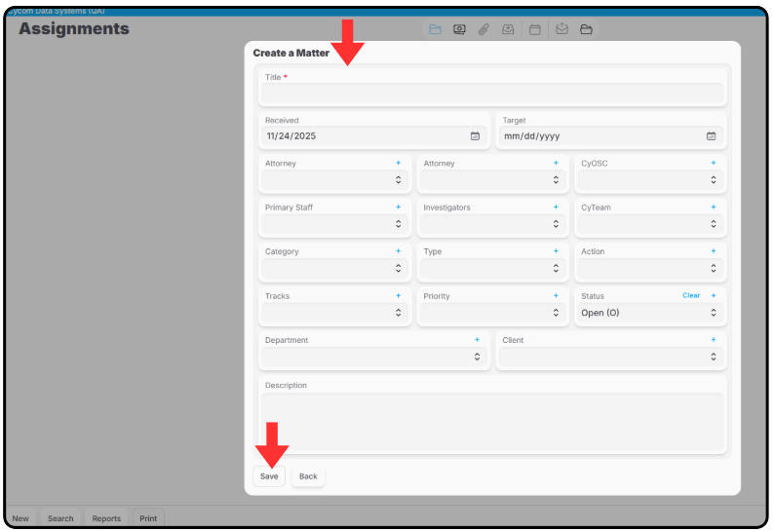The image size is (774, 532).
Task: Click the paperclip attachments icon
Action: click(x=484, y=29)
